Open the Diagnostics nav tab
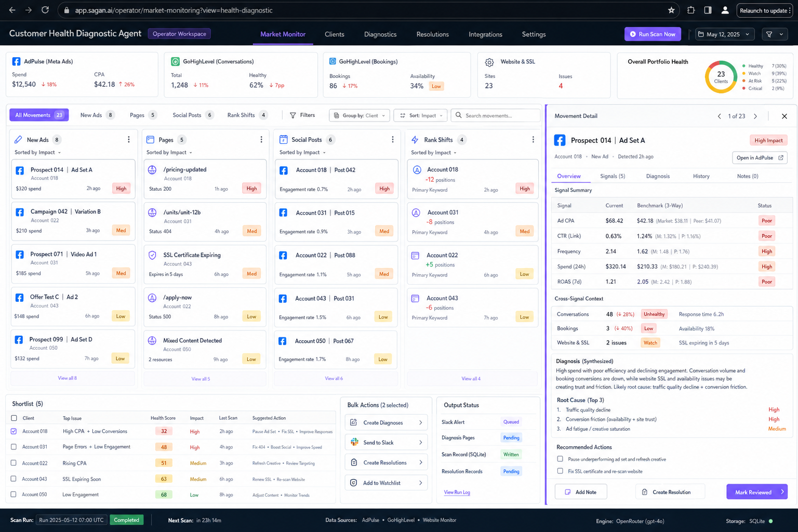 [380, 34]
